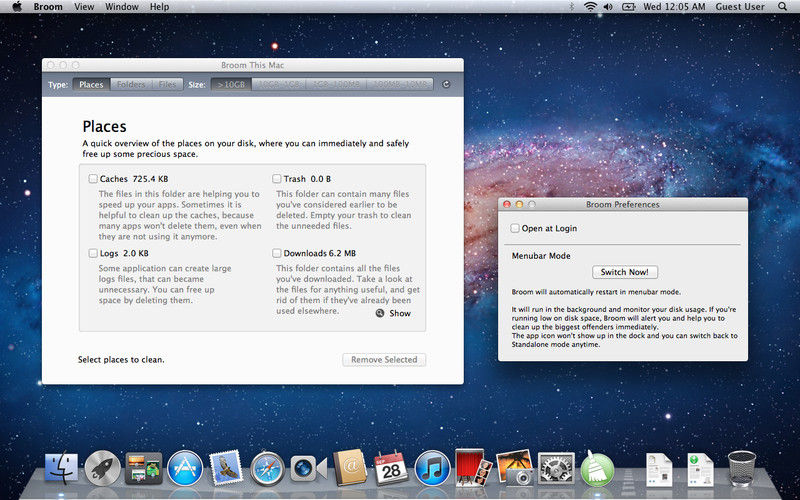Enable Open at Login checkbox
The image size is (800, 500).
tap(515, 228)
